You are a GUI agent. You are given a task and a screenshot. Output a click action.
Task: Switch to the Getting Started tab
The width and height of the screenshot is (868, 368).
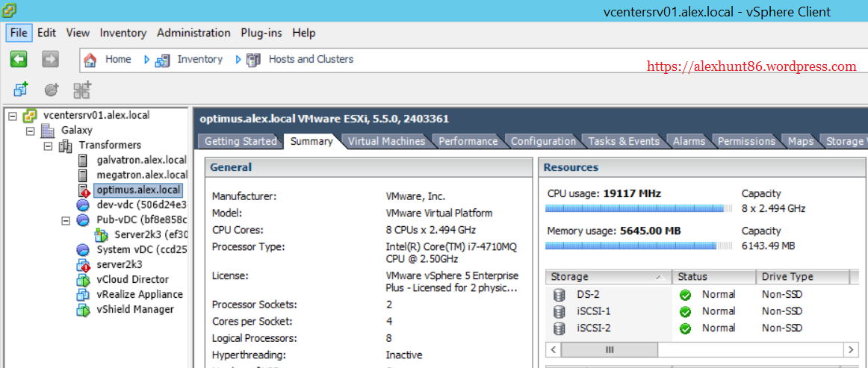pos(241,141)
